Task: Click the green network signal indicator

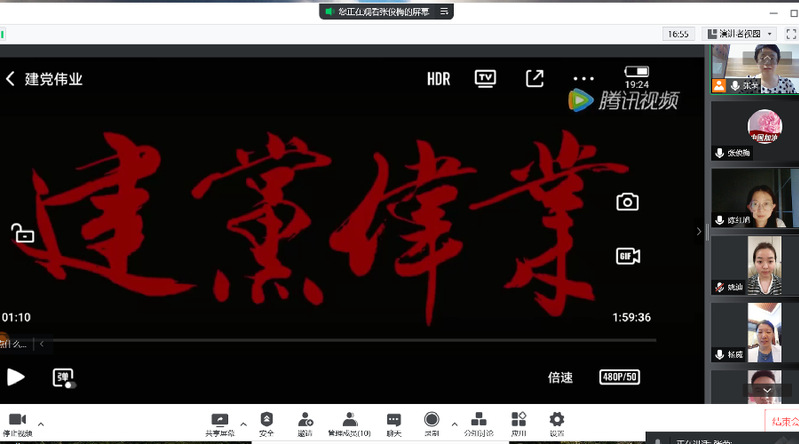Action: pyautogui.click(x=3, y=35)
